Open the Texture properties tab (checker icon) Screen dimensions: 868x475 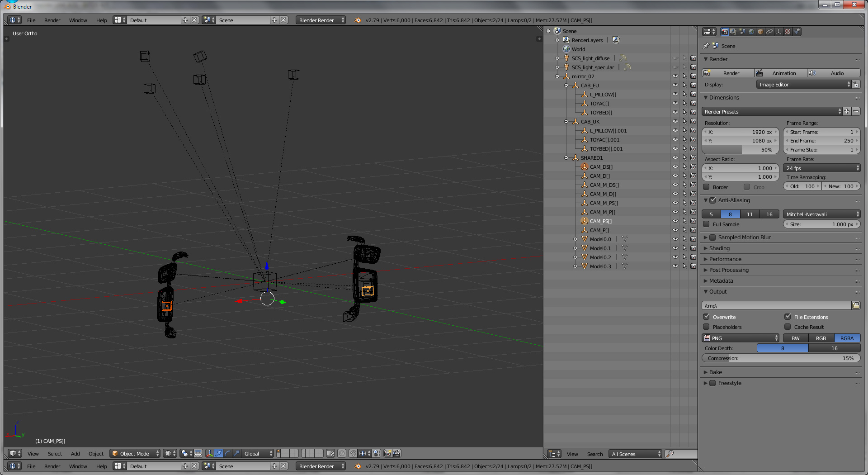point(788,32)
